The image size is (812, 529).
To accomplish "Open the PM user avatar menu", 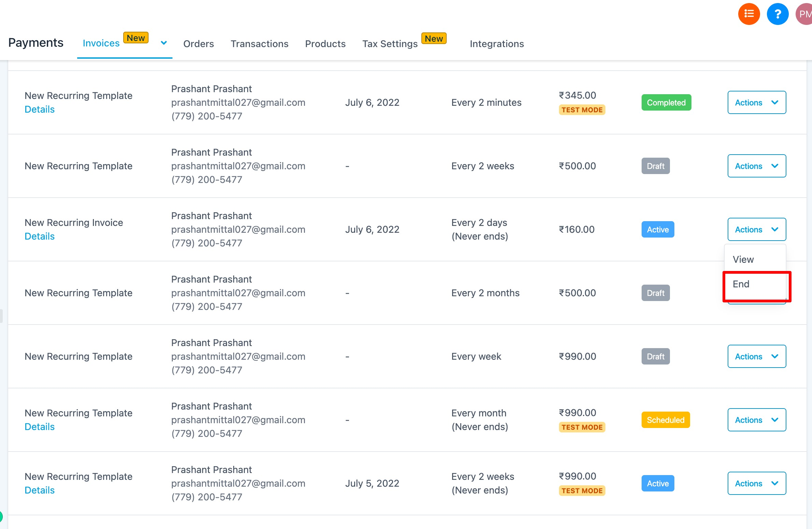I will coord(804,14).
